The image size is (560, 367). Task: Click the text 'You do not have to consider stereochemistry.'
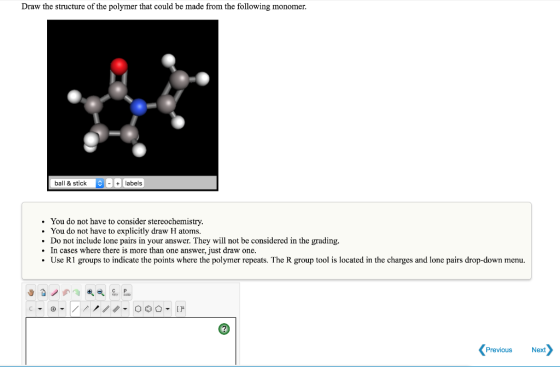click(x=127, y=221)
